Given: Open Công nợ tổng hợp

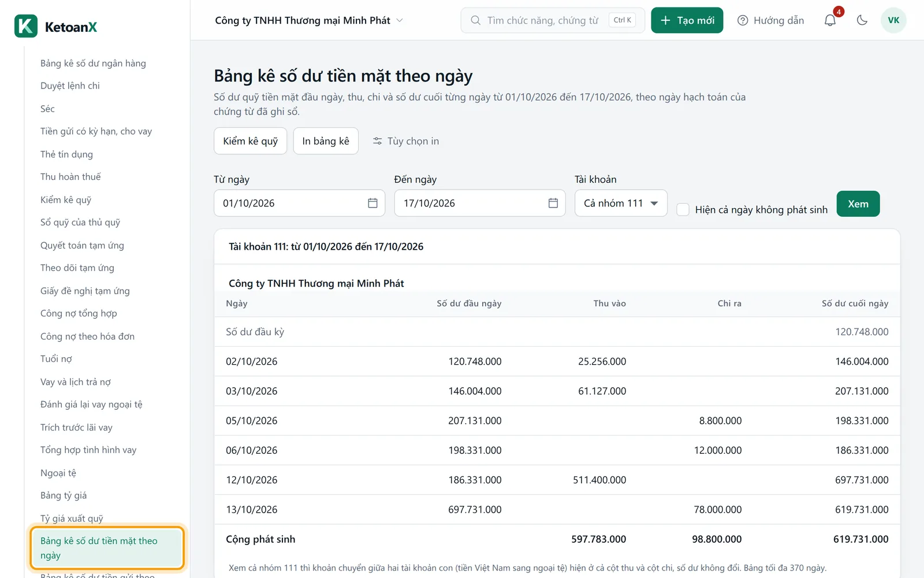Looking at the screenshot, I should pos(79,313).
